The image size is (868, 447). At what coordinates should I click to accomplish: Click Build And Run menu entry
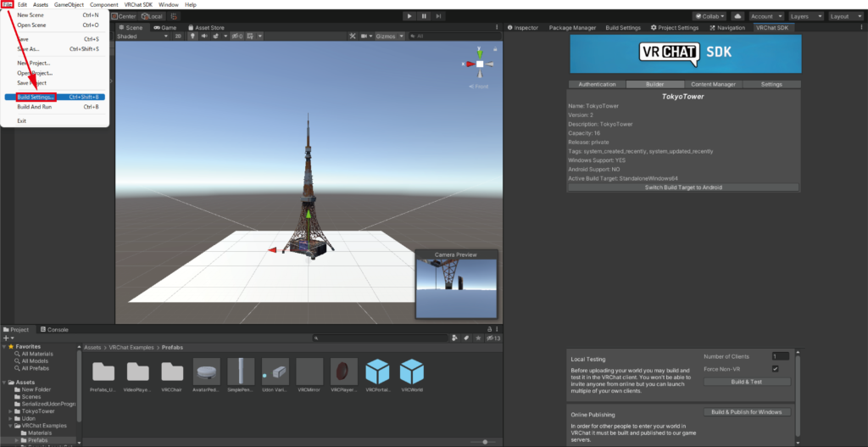(x=54, y=107)
